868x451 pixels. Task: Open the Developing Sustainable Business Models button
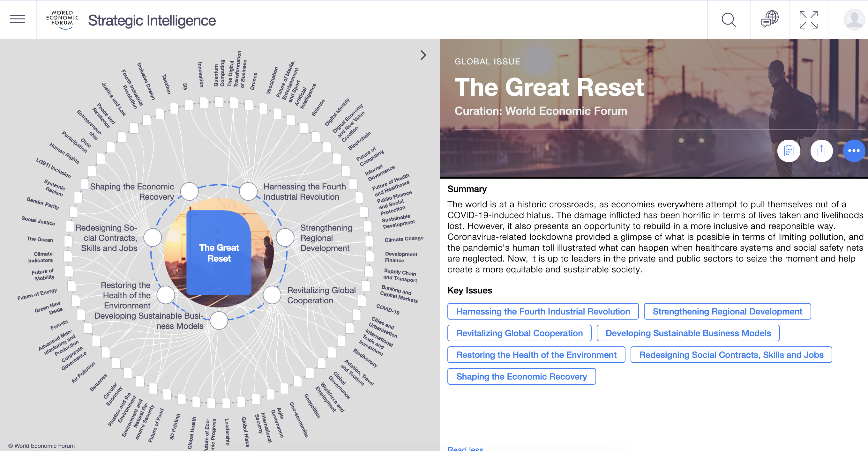click(x=688, y=333)
